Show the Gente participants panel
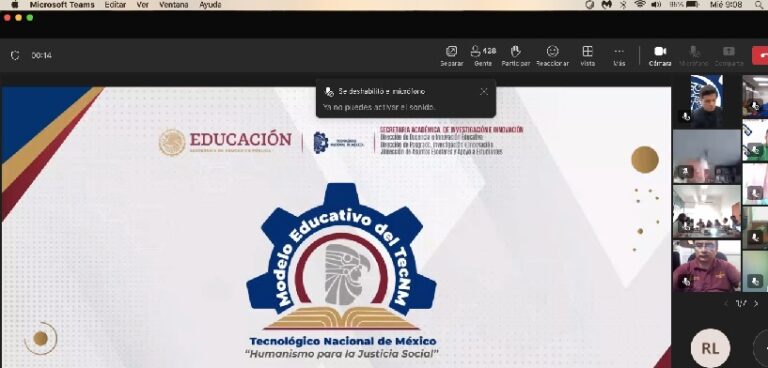 (483, 56)
